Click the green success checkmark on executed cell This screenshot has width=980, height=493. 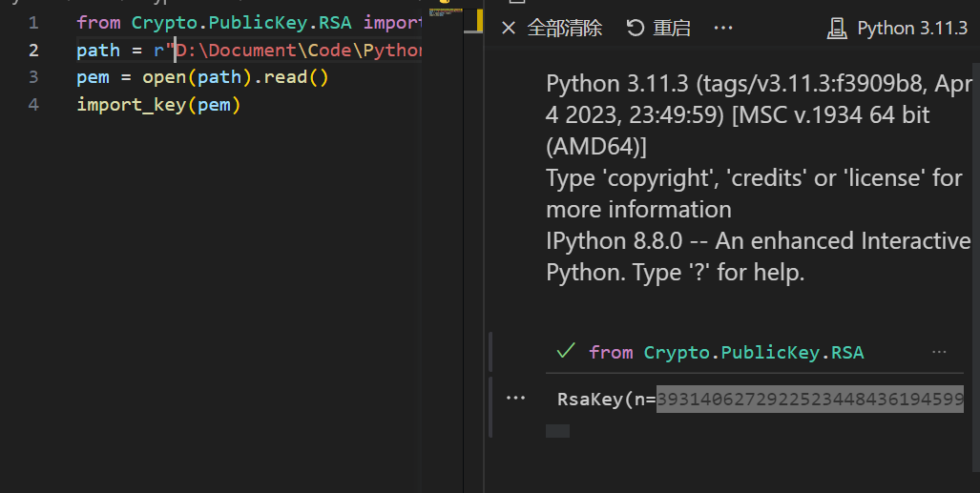coord(566,352)
